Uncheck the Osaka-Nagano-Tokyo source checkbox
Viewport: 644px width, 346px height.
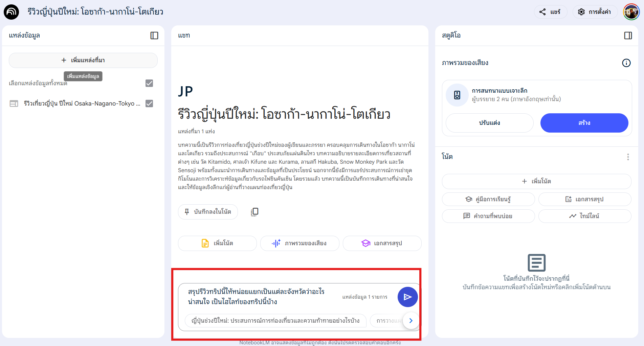(x=149, y=103)
